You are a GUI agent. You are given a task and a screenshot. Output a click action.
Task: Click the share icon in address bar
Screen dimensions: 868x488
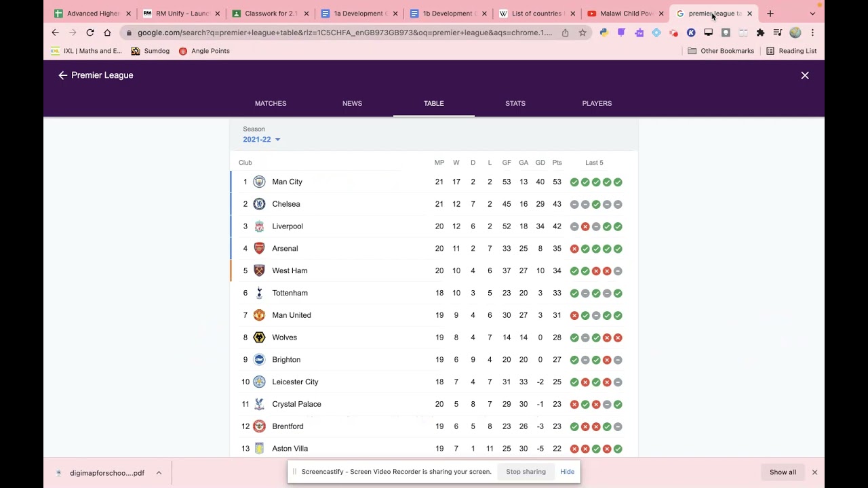[565, 33]
